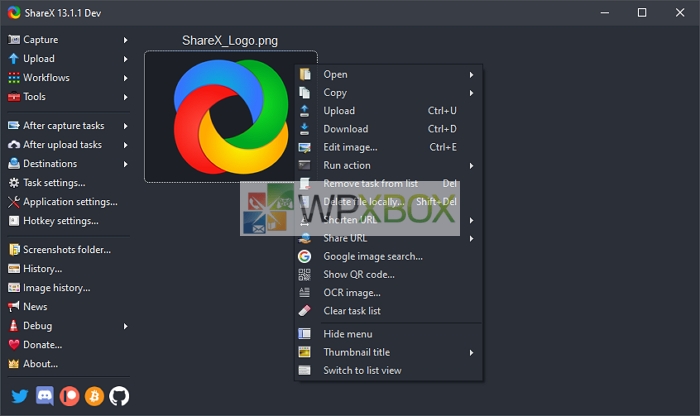The image size is (700, 416).
Task: Click the ShareX 13.1.1 Dev title icon
Action: click(14, 12)
